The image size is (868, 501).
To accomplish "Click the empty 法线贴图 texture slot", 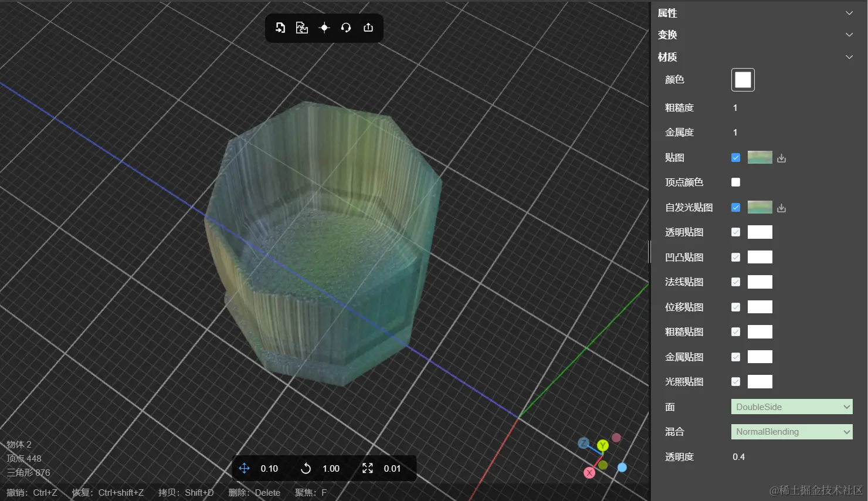I will tap(760, 282).
